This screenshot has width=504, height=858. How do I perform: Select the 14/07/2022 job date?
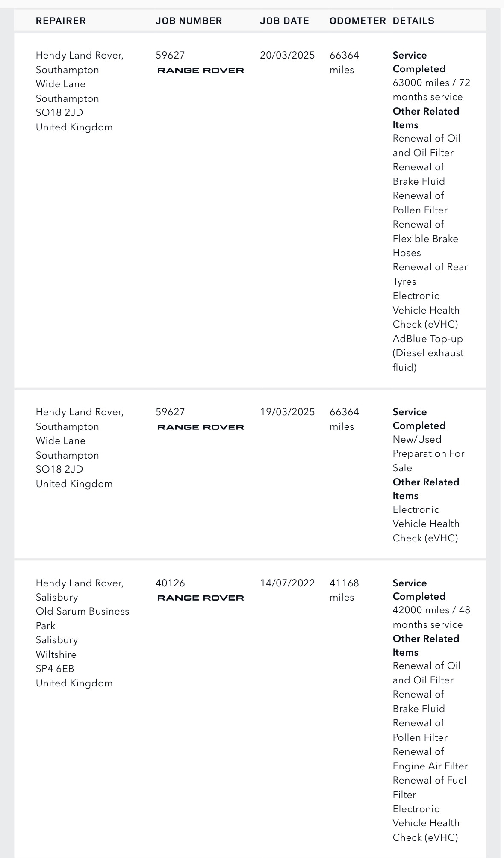[x=287, y=583]
